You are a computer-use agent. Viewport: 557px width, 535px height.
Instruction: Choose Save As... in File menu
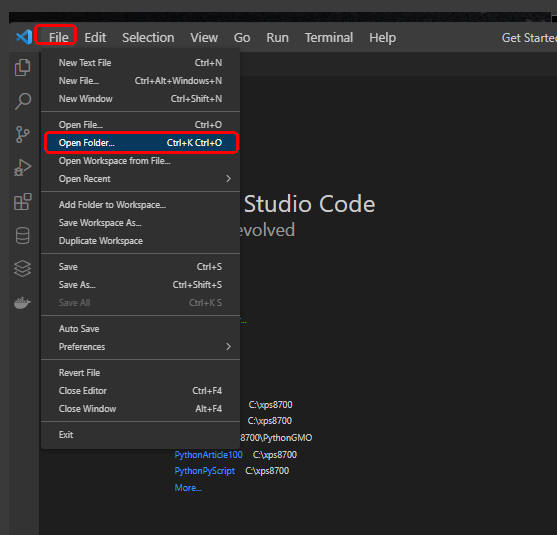[140, 285]
